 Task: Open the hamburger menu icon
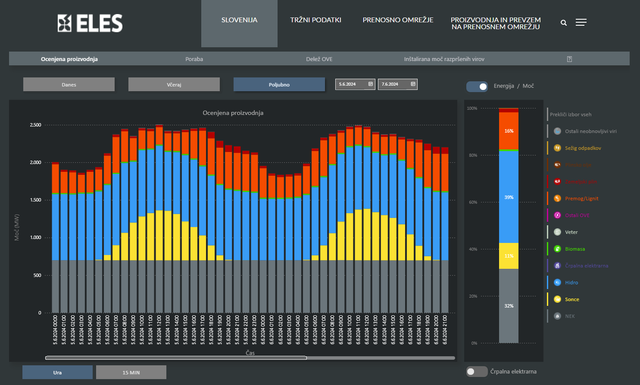coord(581,22)
